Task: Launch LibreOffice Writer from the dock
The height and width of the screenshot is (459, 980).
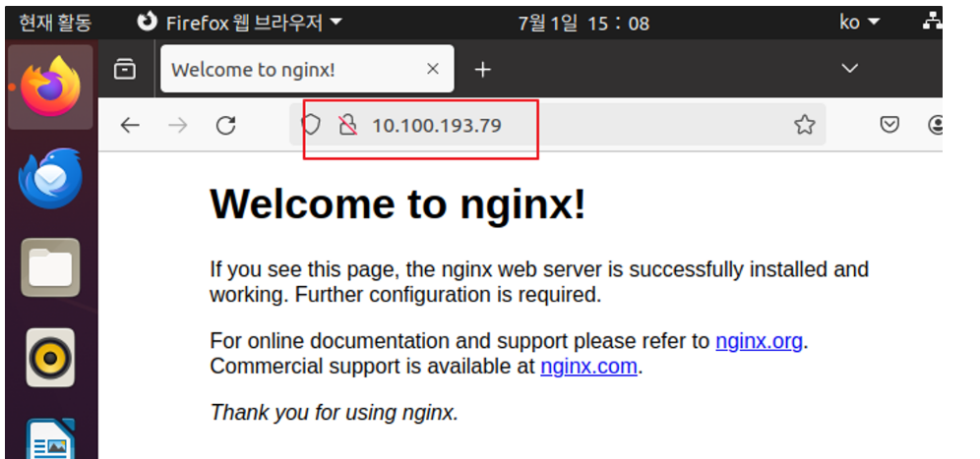Action: [50, 440]
